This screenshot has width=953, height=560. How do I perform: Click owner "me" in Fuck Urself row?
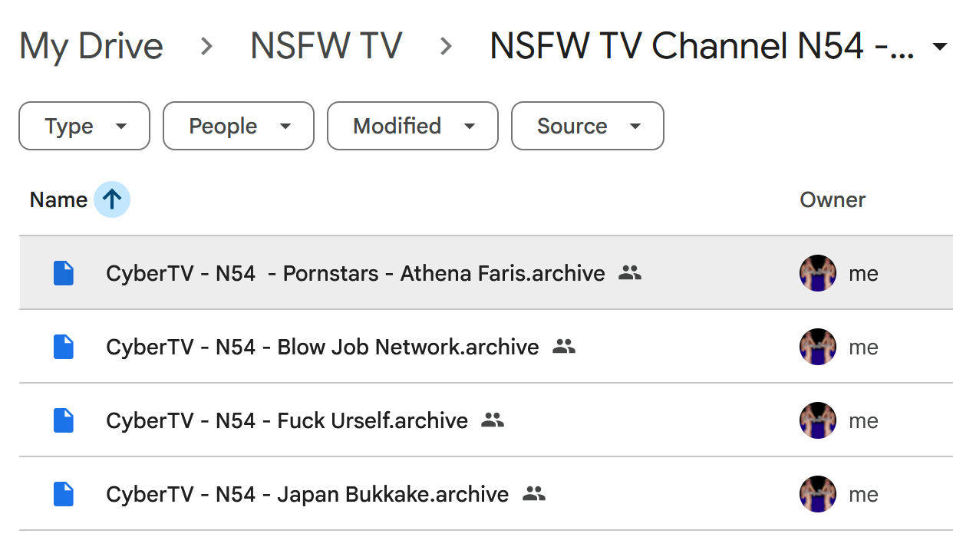pos(863,421)
